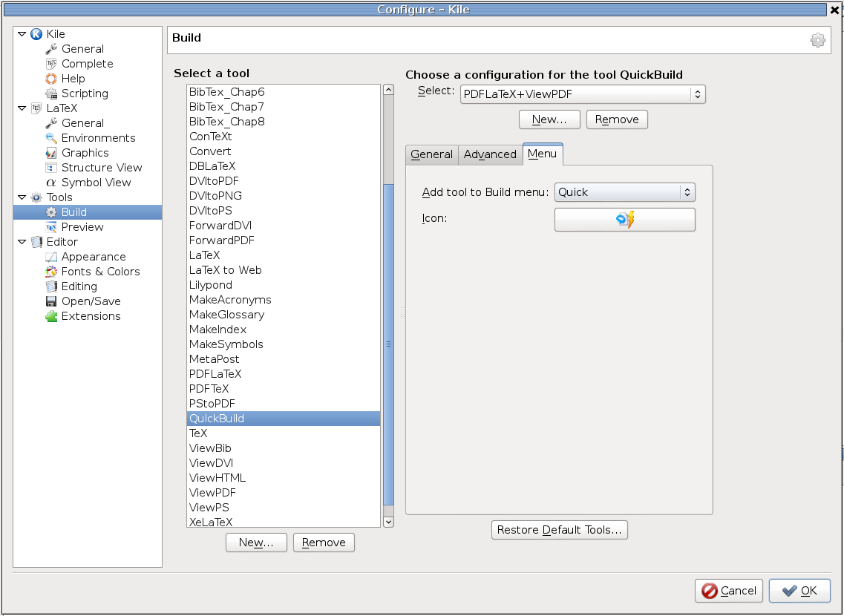
Task: Switch to the General tab
Action: tap(432, 154)
